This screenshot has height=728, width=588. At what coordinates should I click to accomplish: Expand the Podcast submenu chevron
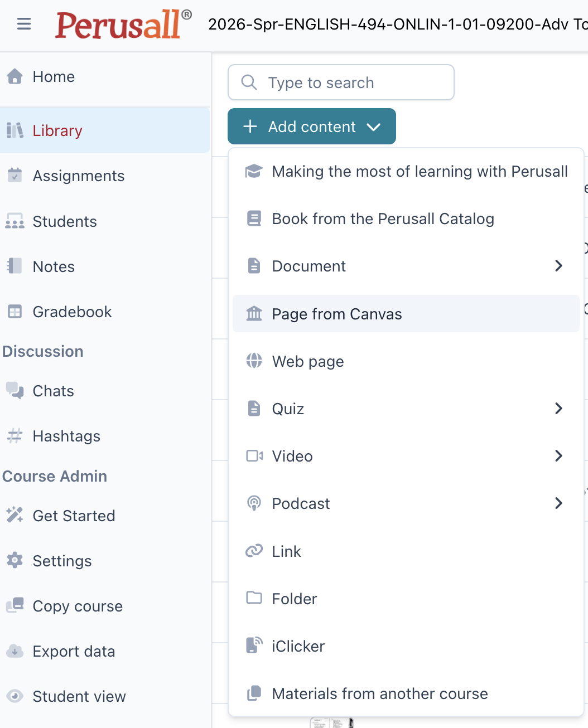(x=558, y=503)
